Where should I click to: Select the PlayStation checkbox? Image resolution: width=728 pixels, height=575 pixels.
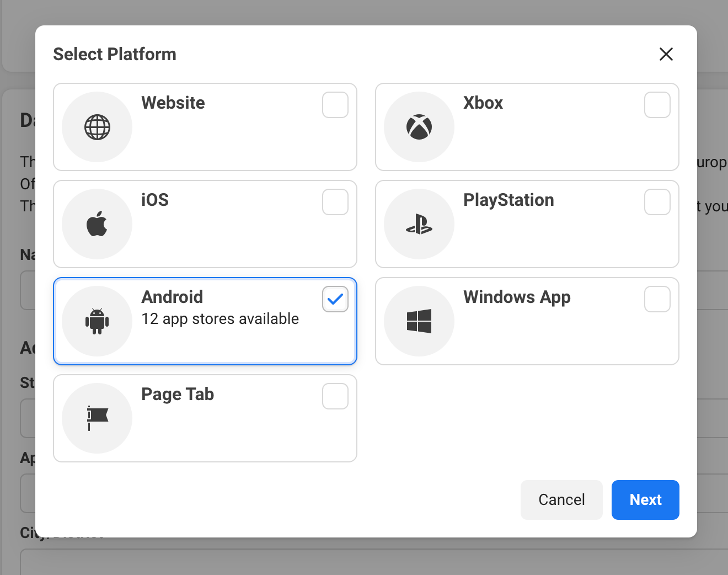(657, 202)
